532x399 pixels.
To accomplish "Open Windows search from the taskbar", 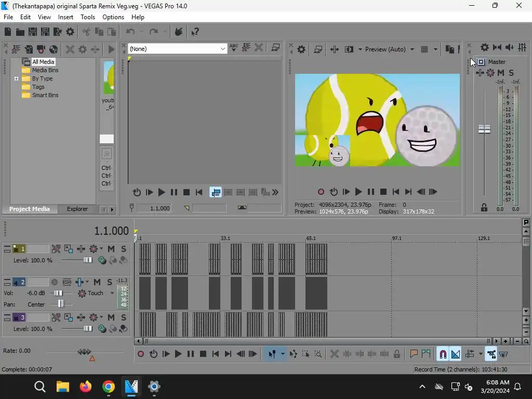I will 39,387.
